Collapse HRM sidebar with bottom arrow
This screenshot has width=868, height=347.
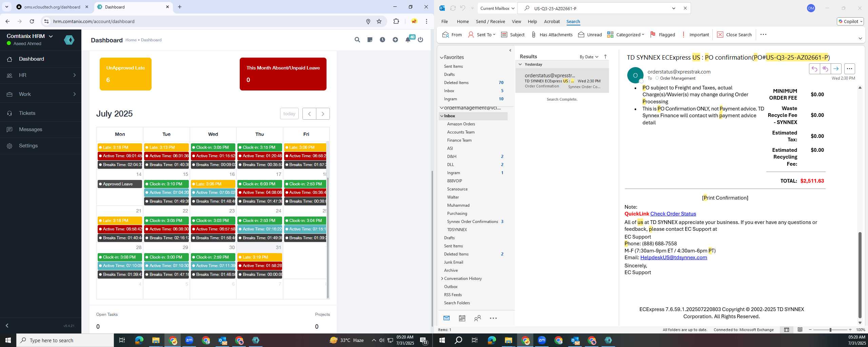(7, 326)
